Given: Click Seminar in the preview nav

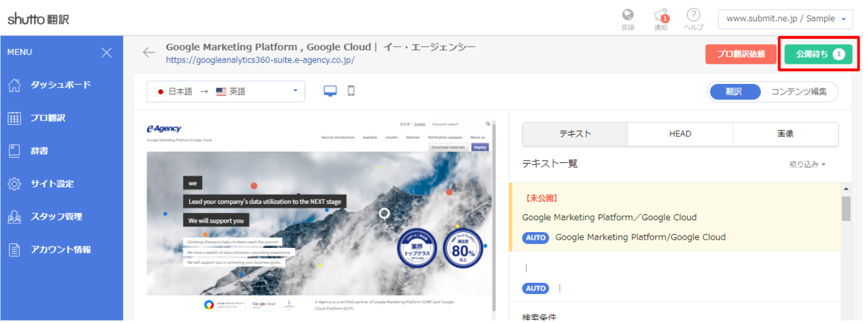Looking at the screenshot, I should (413, 138).
